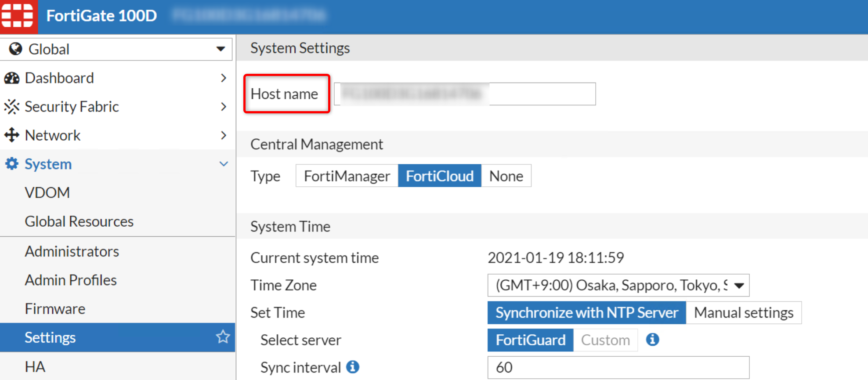The height and width of the screenshot is (380, 868).
Task: Click the Sync interval input field
Action: pos(618,367)
